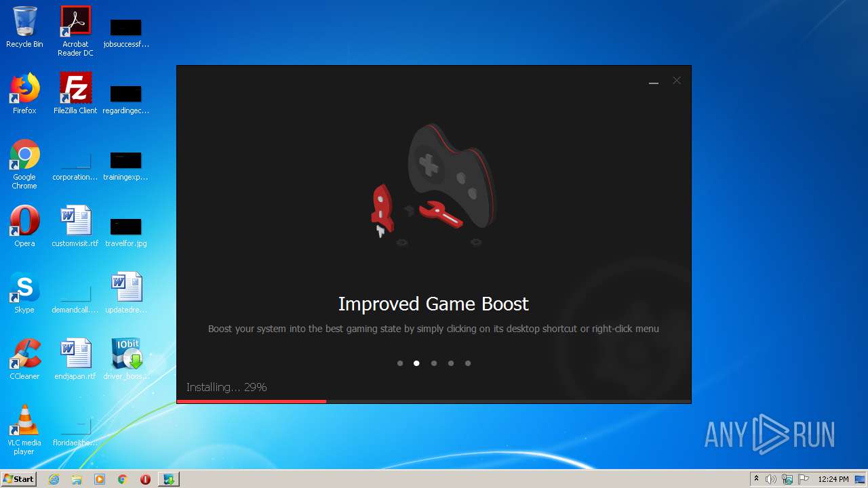Click the 'Installing... 29%' status text

[x=226, y=387]
